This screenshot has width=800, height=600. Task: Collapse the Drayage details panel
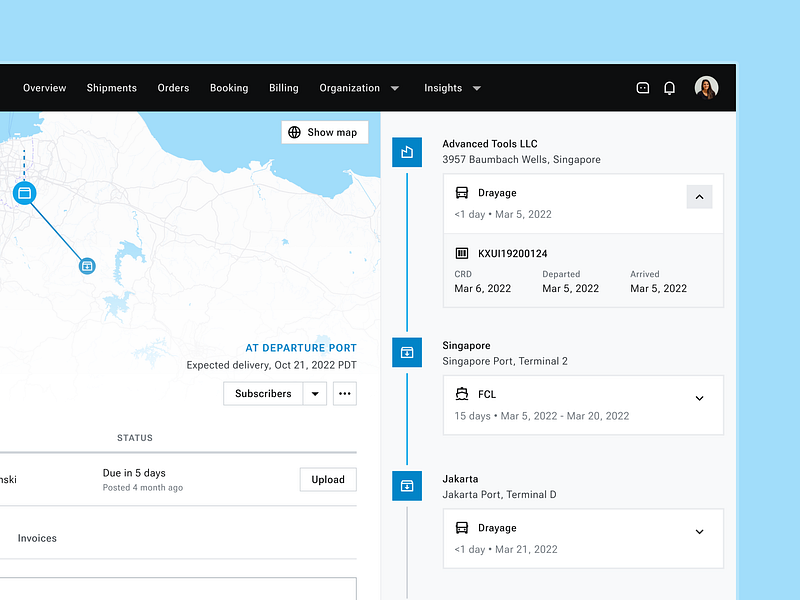point(699,197)
